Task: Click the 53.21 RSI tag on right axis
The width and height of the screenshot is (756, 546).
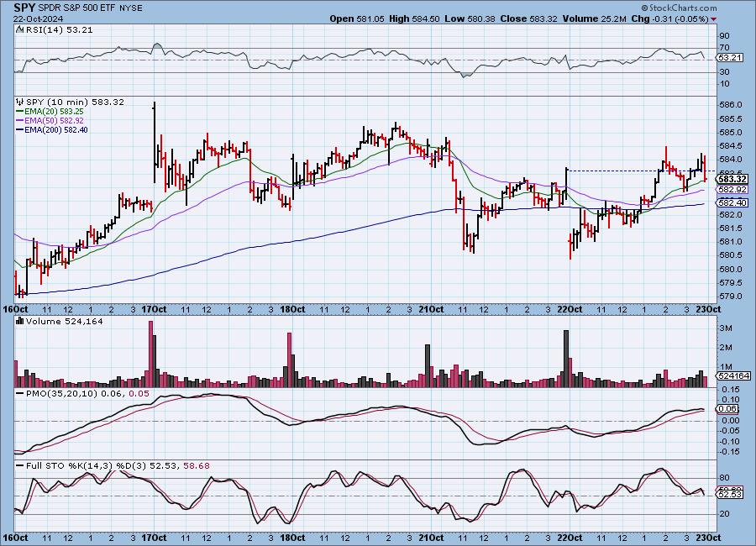Action: 730,57
